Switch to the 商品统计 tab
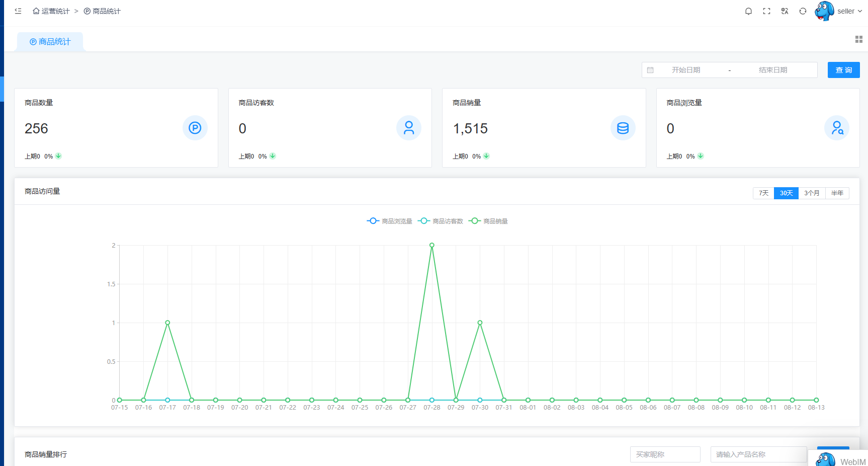This screenshot has height=466, width=868. pos(50,42)
